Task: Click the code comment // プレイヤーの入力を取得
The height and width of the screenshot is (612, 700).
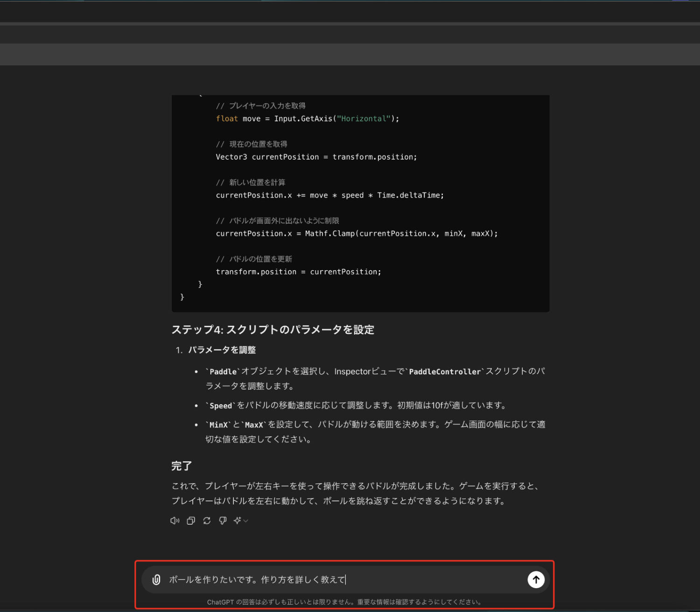Action: pos(261,106)
